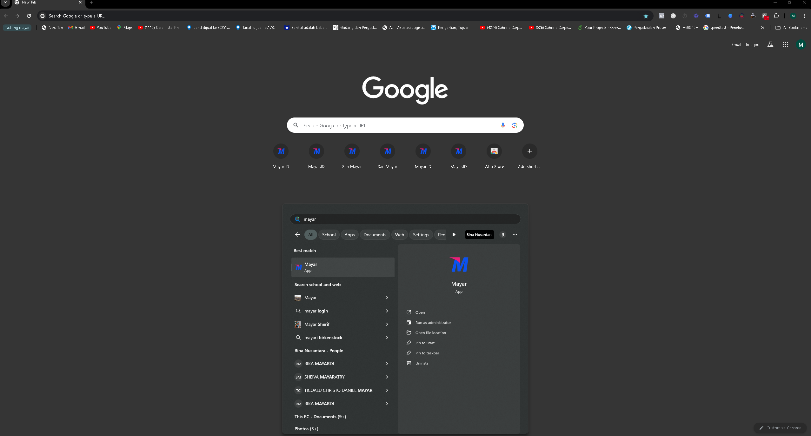Expand the mayar login suggestion chevron
Screen dimensions: 811x436
point(387,311)
